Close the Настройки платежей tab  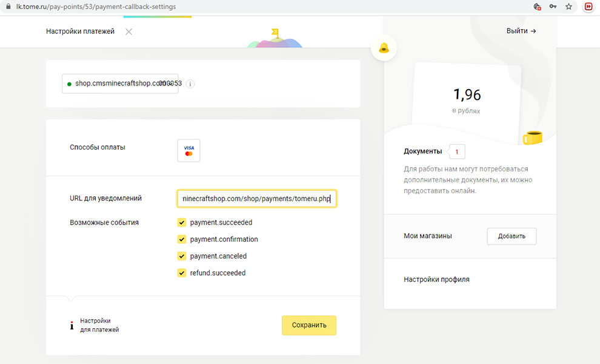tap(128, 31)
